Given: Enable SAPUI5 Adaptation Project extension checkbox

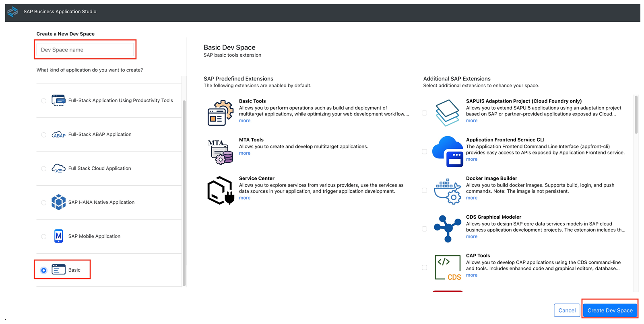Looking at the screenshot, I should [424, 113].
